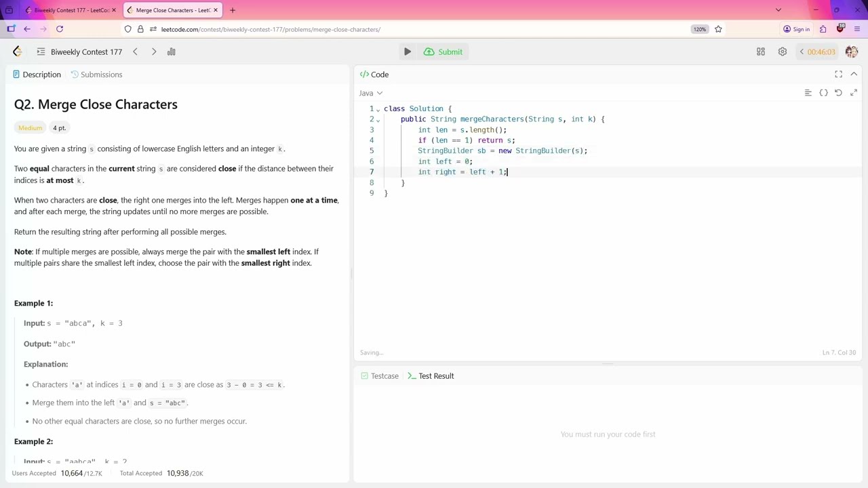
Task: Open the workspaces icon left of tabs
Action: point(9,10)
